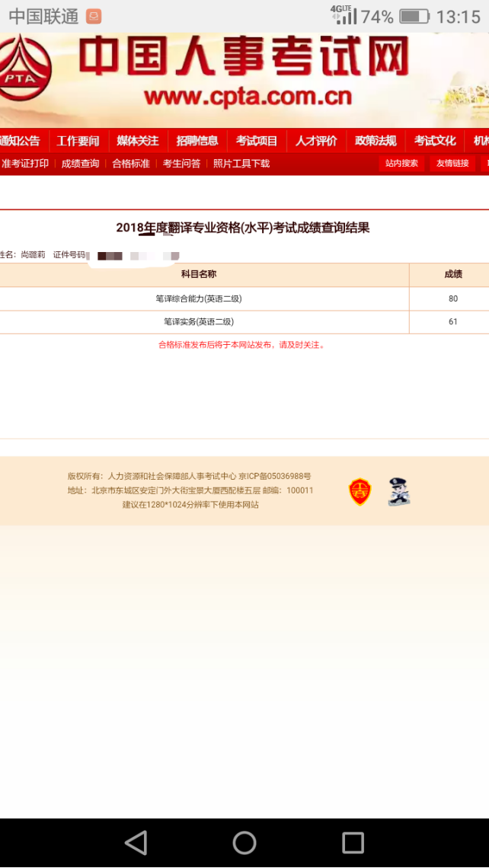
Task: Open recent apps square button
Action: click(x=353, y=842)
